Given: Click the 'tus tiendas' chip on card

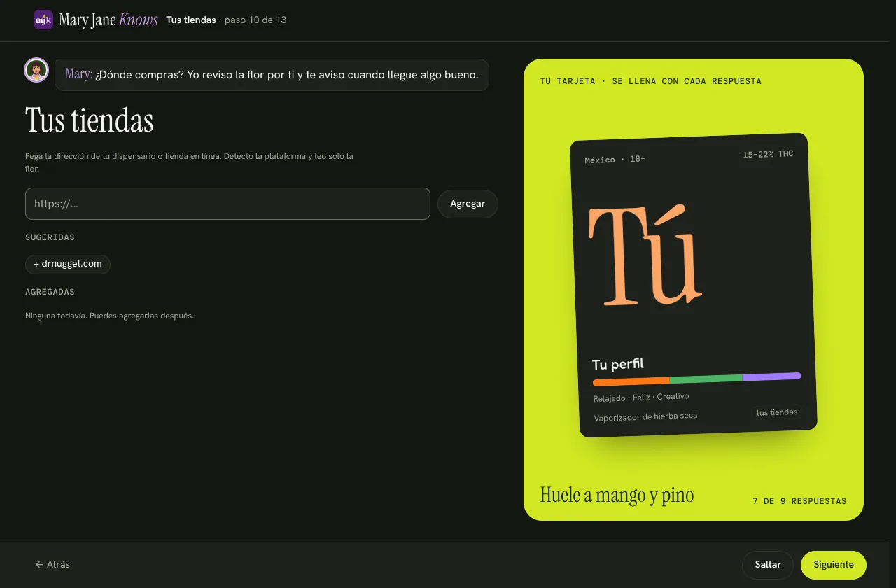Looking at the screenshot, I should tap(777, 412).
